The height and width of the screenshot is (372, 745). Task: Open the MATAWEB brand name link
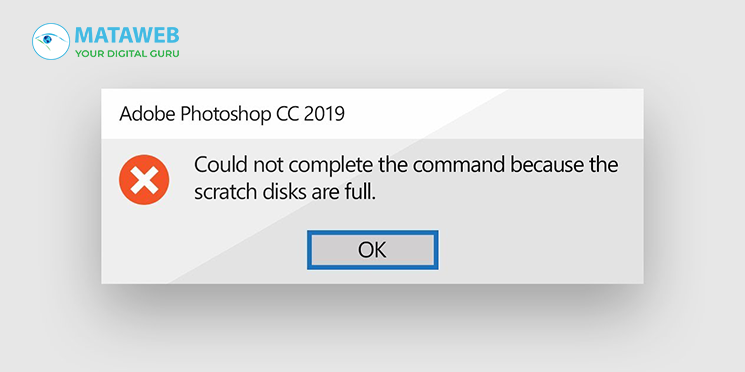click(x=127, y=35)
